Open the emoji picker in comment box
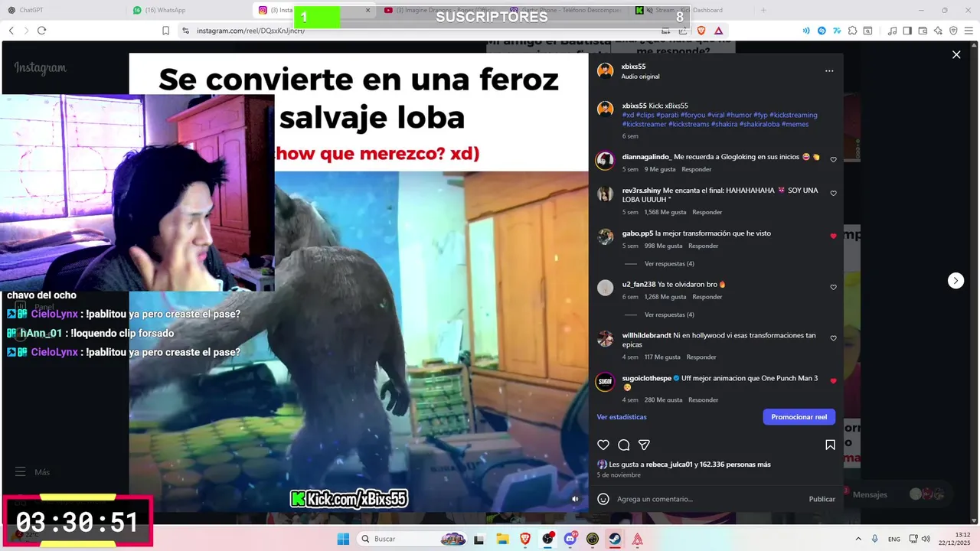Screen dimensions: 980x551 coord(603,499)
